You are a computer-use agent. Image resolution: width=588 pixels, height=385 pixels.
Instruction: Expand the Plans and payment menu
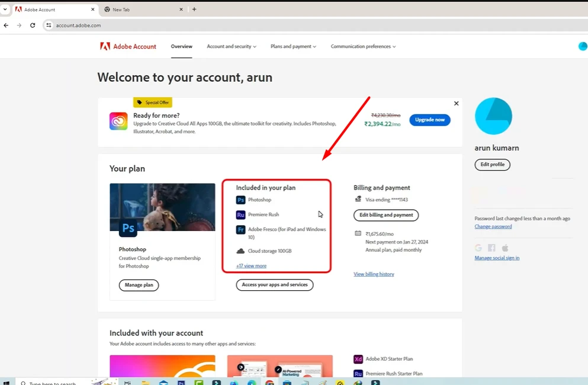pyautogui.click(x=293, y=47)
